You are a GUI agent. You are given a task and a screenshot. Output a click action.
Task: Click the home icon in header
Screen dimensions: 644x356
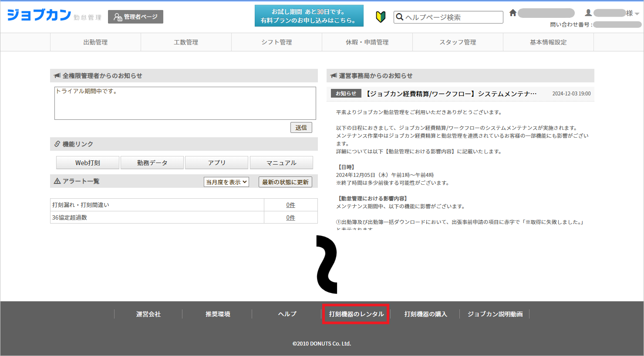[x=513, y=13]
